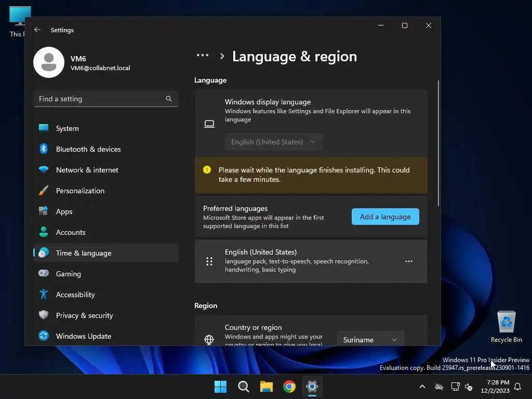Click the Add a language button
The height and width of the screenshot is (399, 532).
point(385,217)
